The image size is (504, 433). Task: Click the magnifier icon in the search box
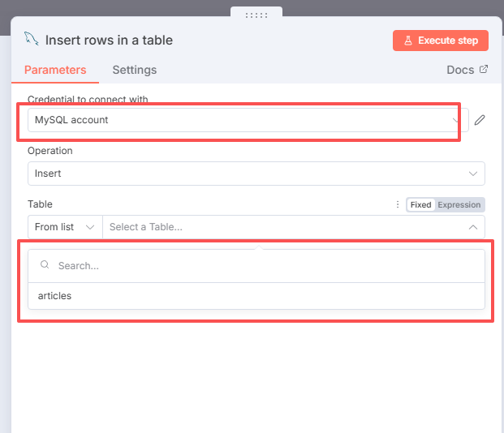(45, 264)
